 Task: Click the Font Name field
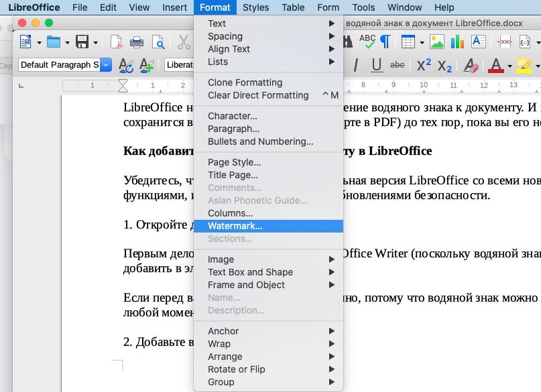(179, 65)
